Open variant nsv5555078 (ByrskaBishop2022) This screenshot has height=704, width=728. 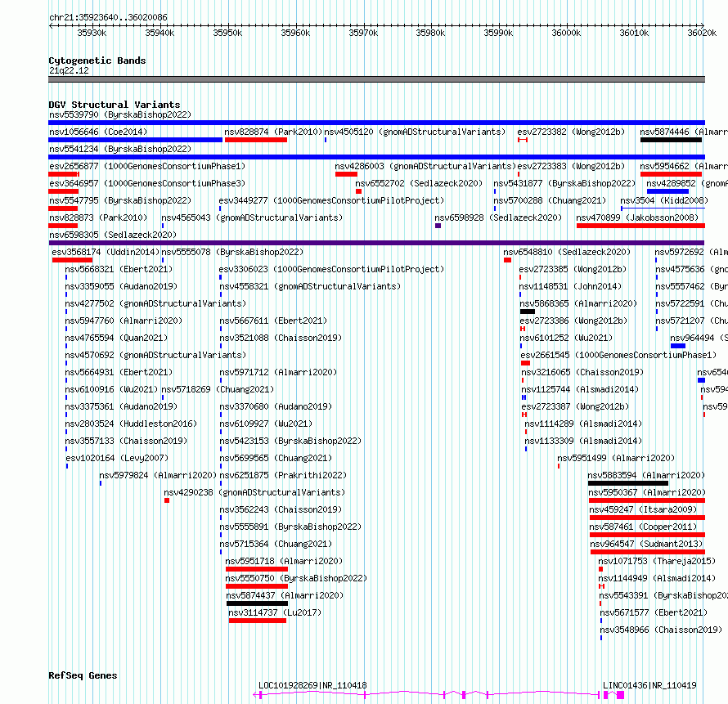tap(232, 252)
